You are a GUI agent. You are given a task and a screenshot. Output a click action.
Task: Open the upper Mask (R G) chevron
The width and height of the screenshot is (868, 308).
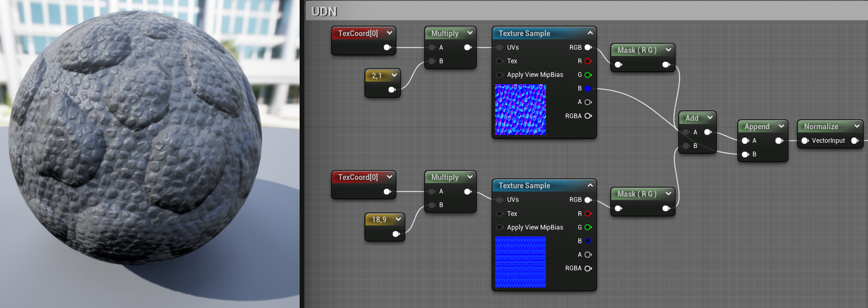[x=668, y=50]
